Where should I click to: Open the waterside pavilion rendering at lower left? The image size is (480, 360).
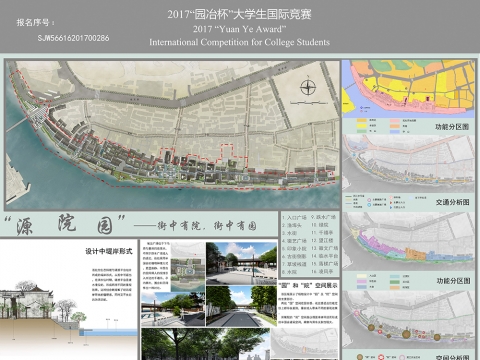pos(173,309)
